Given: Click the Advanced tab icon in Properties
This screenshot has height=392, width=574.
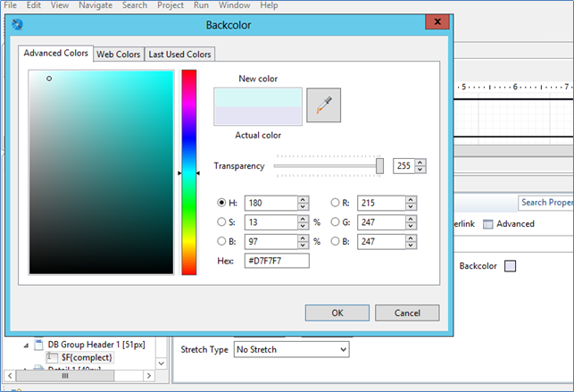Looking at the screenshot, I should pyautogui.click(x=488, y=224).
